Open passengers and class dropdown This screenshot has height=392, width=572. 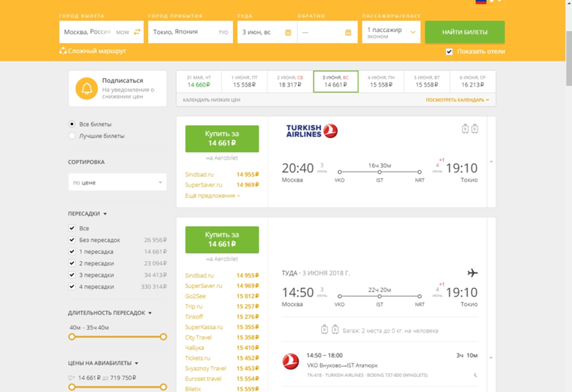(x=390, y=32)
